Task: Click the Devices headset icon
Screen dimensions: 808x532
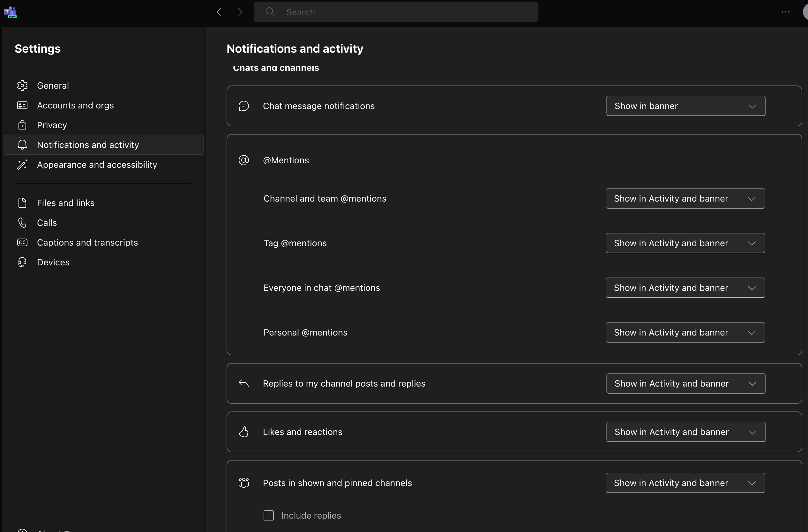Action: tap(22, 262)
